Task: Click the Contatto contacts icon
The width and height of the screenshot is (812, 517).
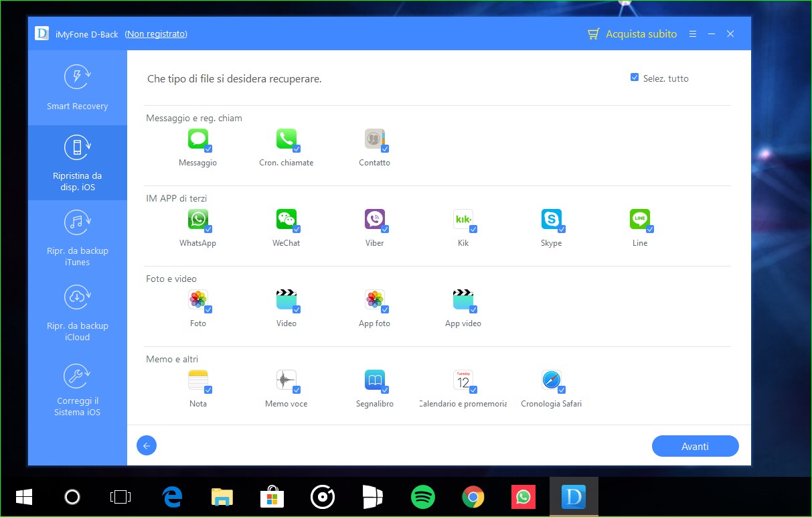Action: pos(374,139)
